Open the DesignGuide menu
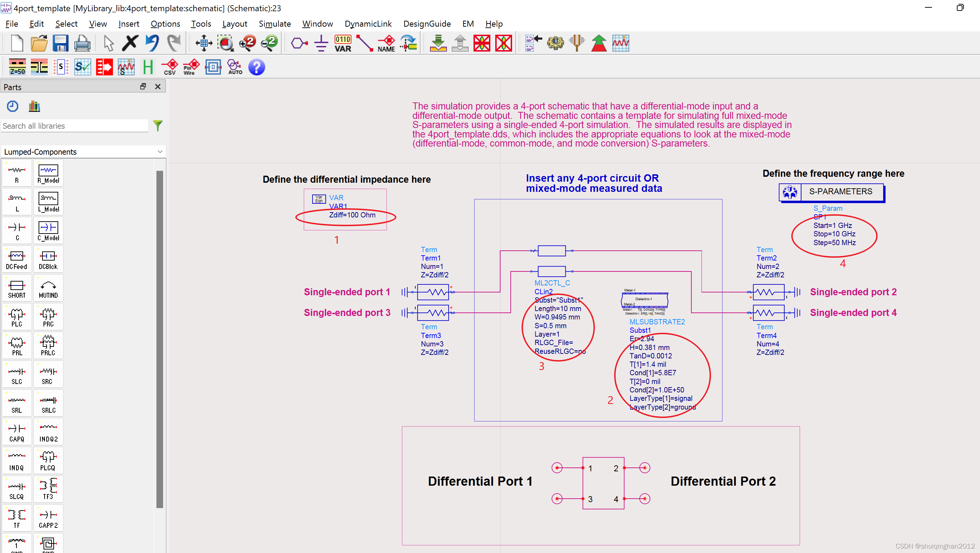This screenshot has width=980, height=553. pos(427,23)
